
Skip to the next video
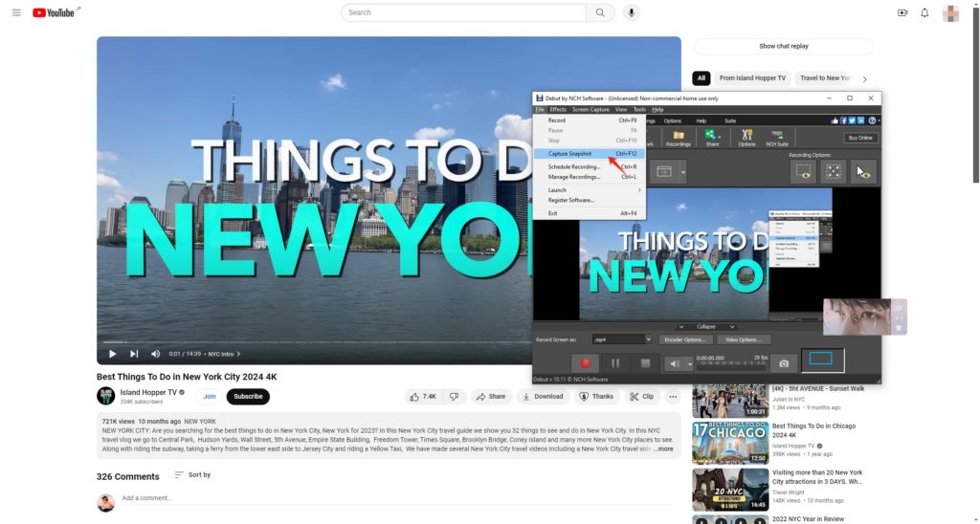tap(134, 354)
